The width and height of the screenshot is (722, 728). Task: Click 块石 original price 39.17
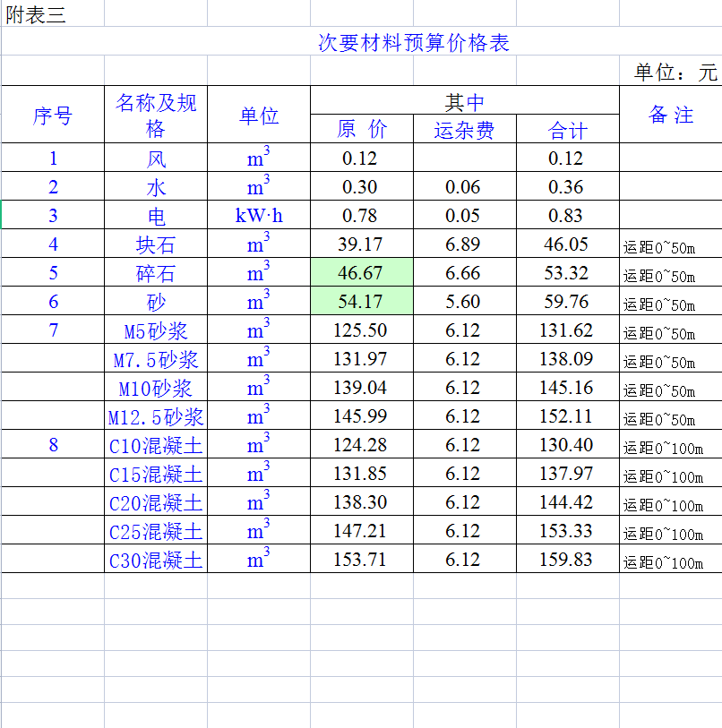tap(362, 244)
